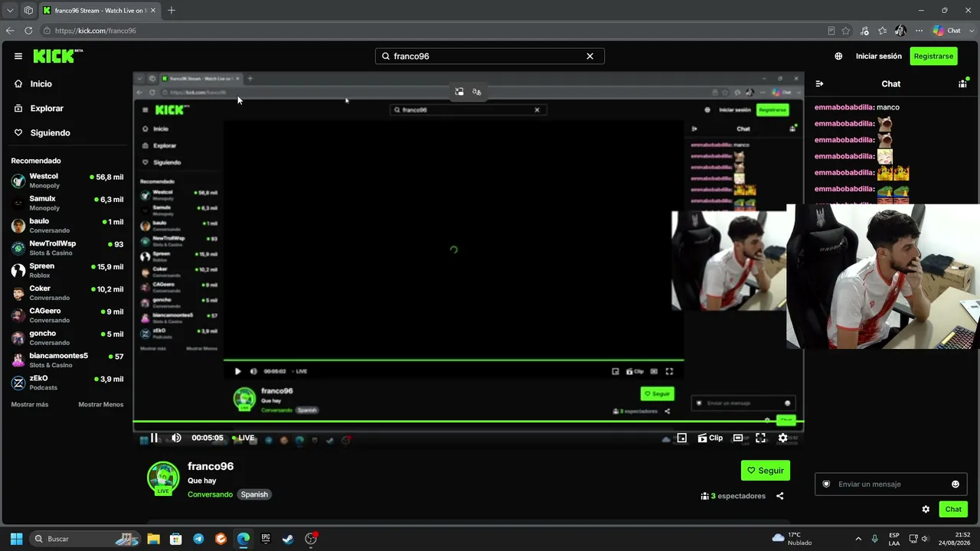Open the zEkO recommended channel
Image resolution: width=980 pixels, height=551 pixels.
pos(67,383)
